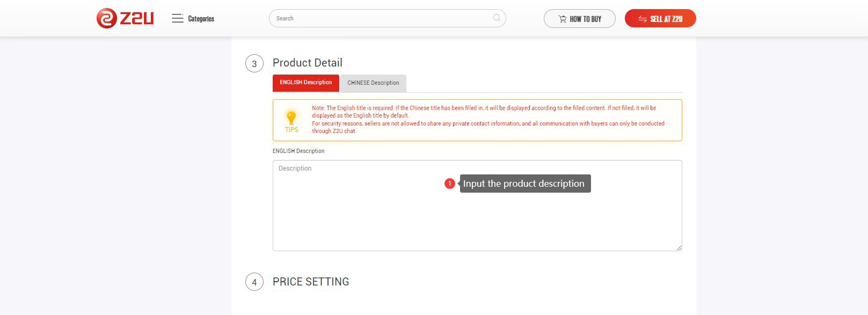Focus the Search input field

[381, 18]
